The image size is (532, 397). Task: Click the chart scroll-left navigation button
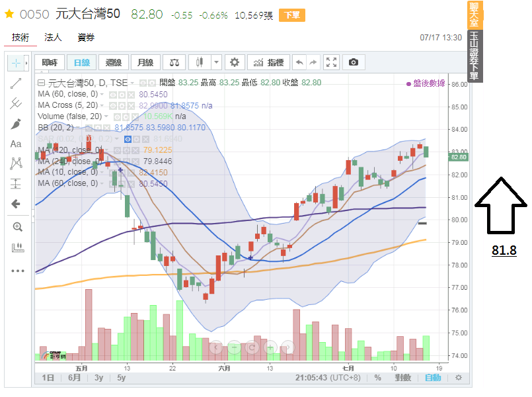216,347
